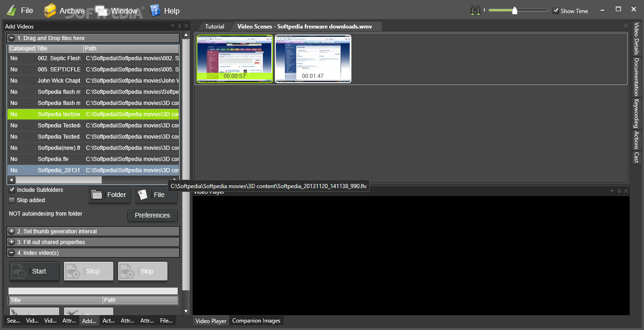Screen dimensions: 644x330
Task: Click the Add Videos vertical scrollbar thumb
Action: (186, 164)
